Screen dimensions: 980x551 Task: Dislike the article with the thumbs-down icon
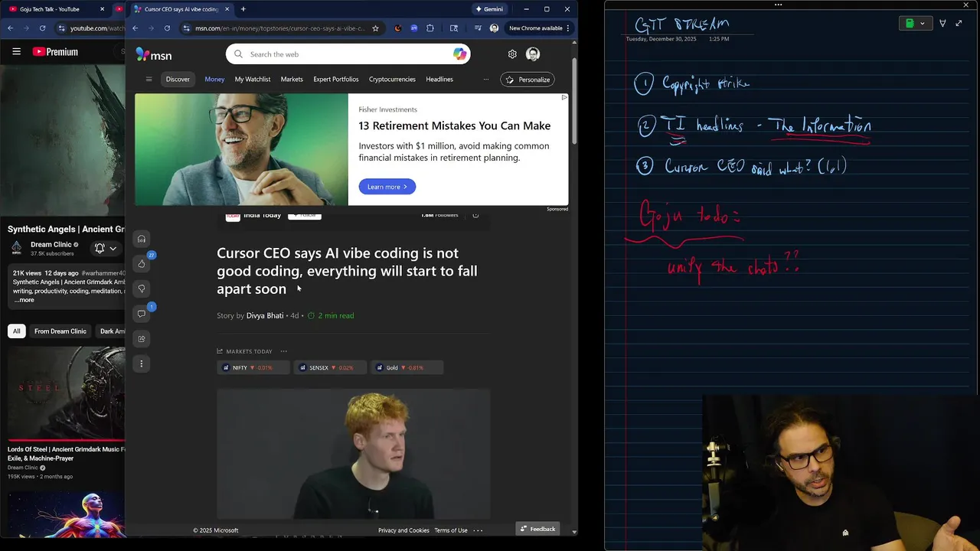[x=142, y=289]
